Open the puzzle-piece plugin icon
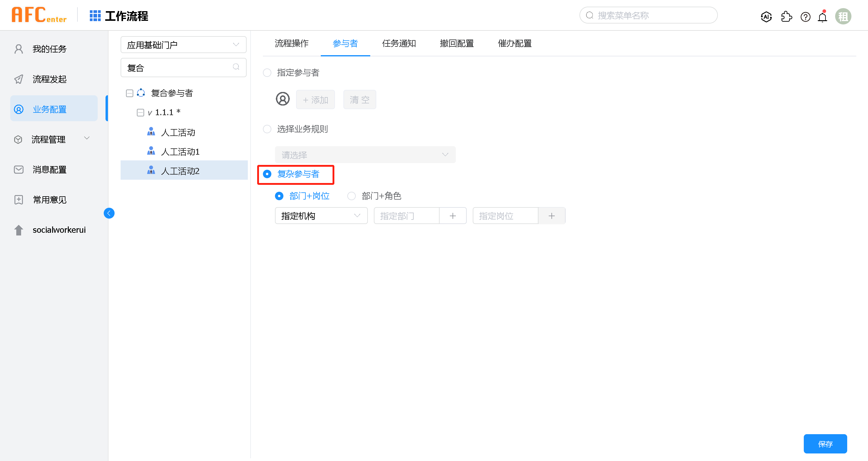Screen dimensions: 868x461 (786, 17)
